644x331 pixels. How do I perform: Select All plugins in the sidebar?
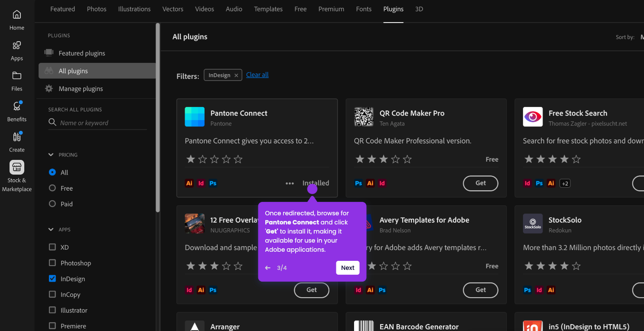click(97, 71)
